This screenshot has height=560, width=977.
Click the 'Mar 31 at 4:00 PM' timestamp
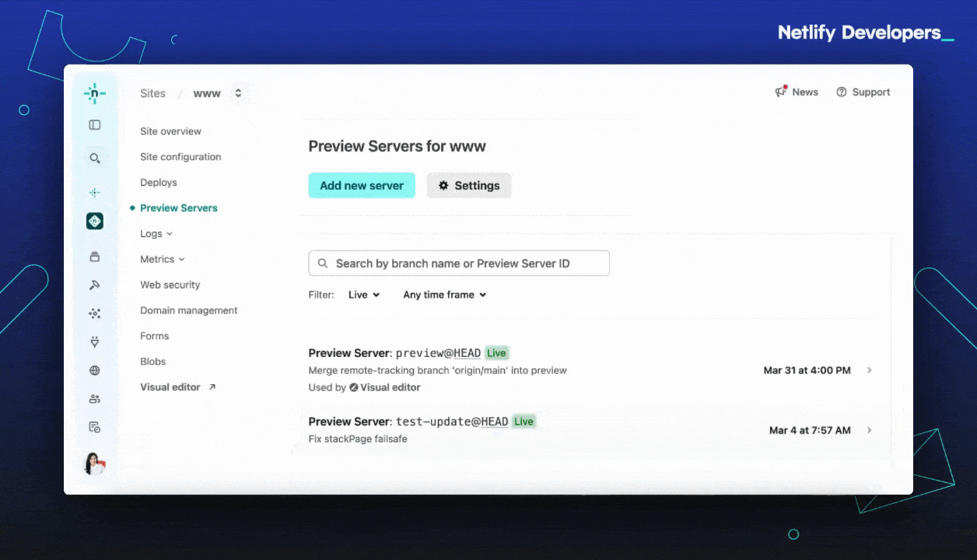coord(807,370)
